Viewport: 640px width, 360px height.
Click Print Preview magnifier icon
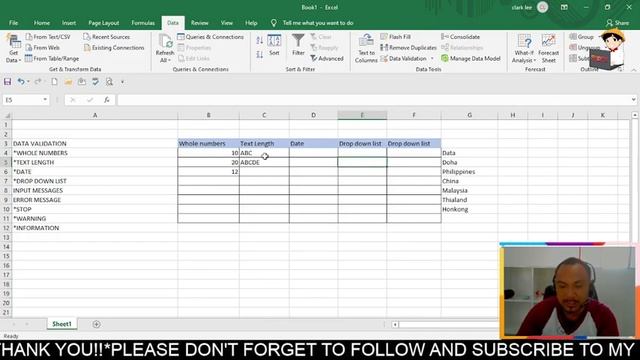coord(109,82)
